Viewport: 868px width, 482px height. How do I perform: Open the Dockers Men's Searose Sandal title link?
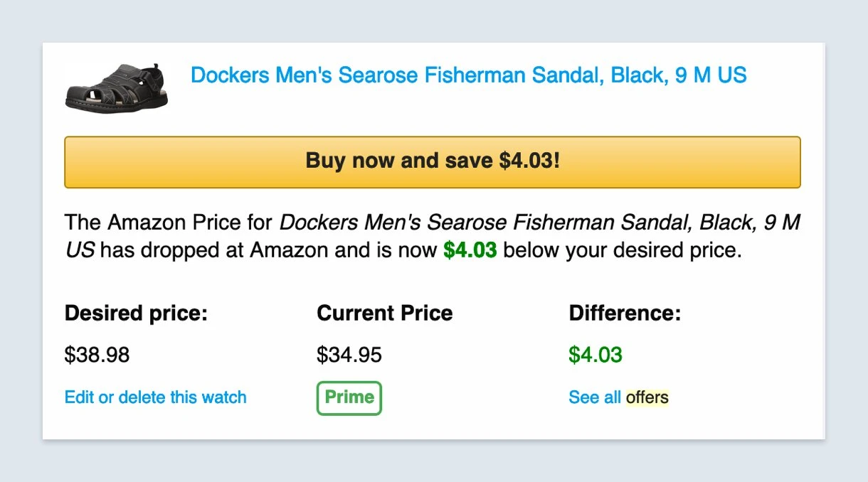pyautogui.click(x=468, y=75)
